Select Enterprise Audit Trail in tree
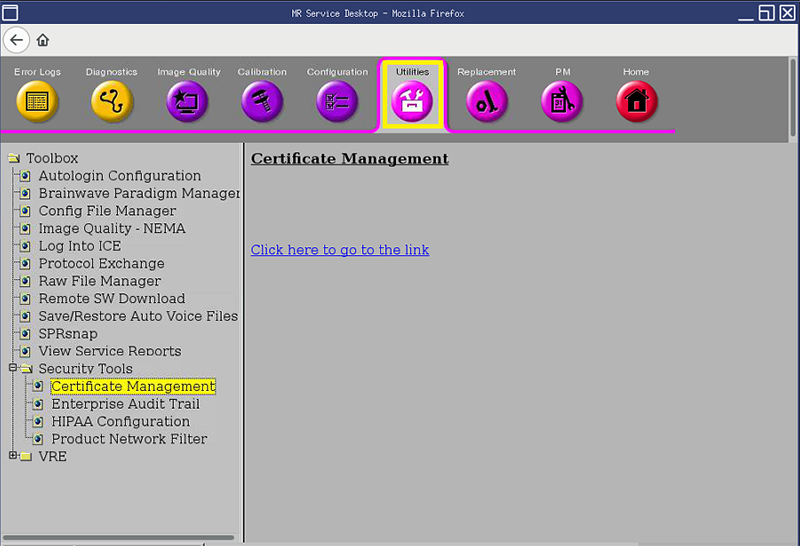Screen dimensions: 800x547 (x=125, y=404)
